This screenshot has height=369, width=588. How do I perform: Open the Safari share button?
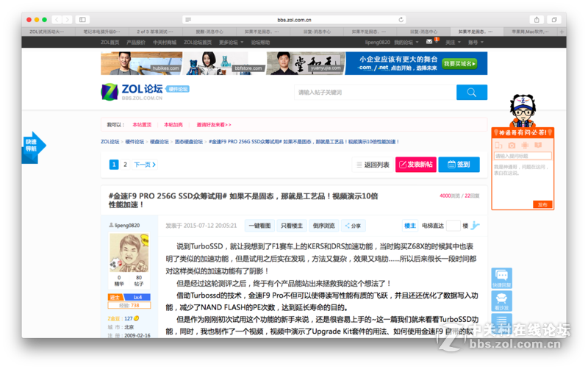[537, 20]
